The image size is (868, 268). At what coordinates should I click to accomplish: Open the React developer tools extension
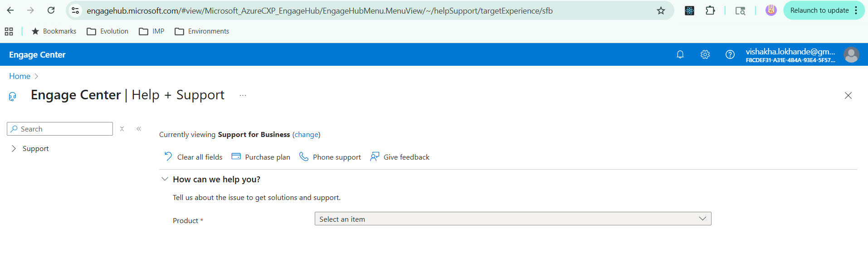point(689,10)
